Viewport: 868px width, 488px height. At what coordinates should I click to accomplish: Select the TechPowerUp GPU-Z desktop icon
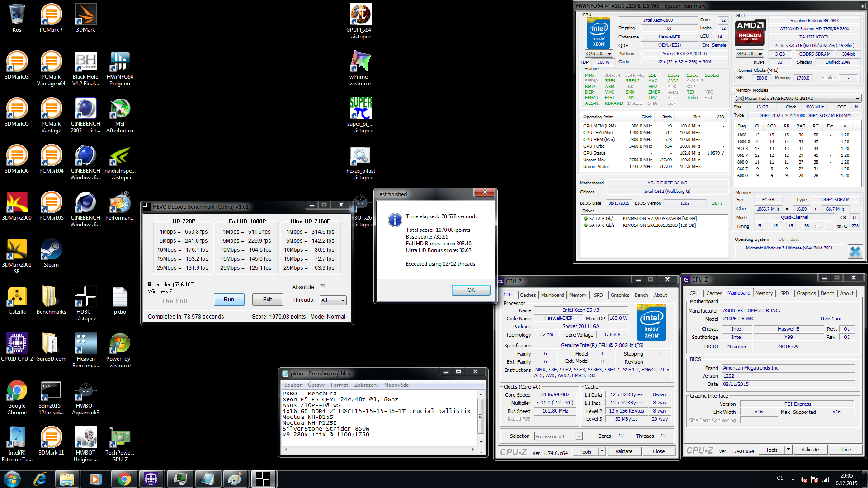tap(120, 444)
